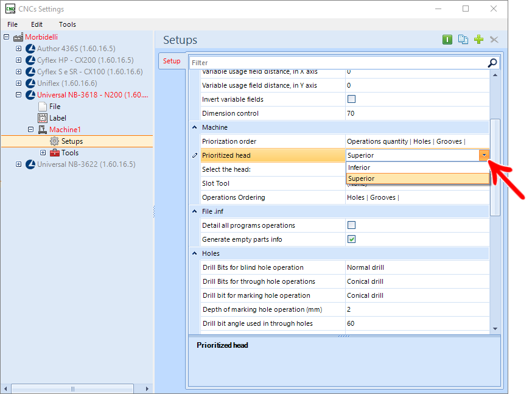The width and height of the screenshot is (532, 394).
Task: Click the Slot Tool property row
Action: [273, 183]
